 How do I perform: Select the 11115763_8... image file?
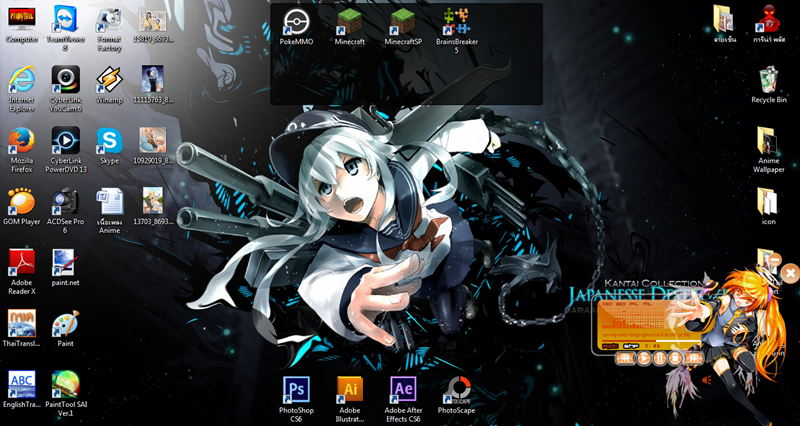click(x=153, y=85)
